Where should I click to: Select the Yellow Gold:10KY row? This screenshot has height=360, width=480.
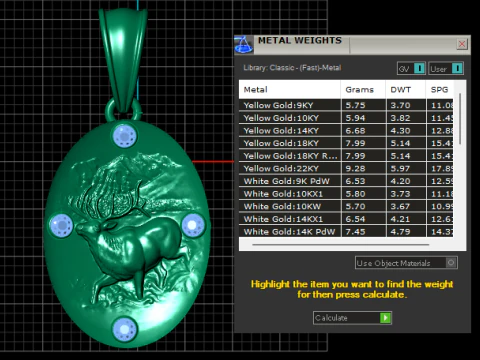346,118
